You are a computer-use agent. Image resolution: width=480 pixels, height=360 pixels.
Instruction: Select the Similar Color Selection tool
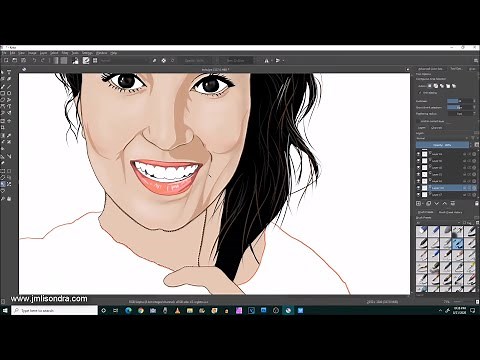pos(9,184)
